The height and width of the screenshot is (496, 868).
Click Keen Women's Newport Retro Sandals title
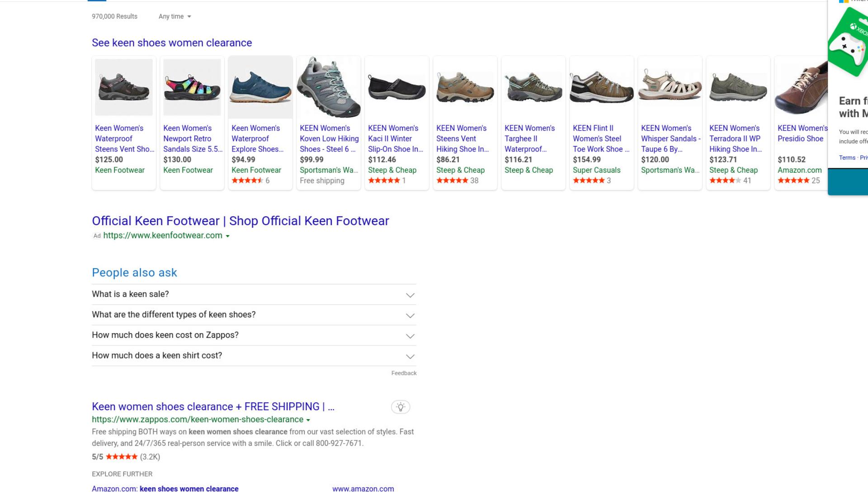(x=193, y=138)
